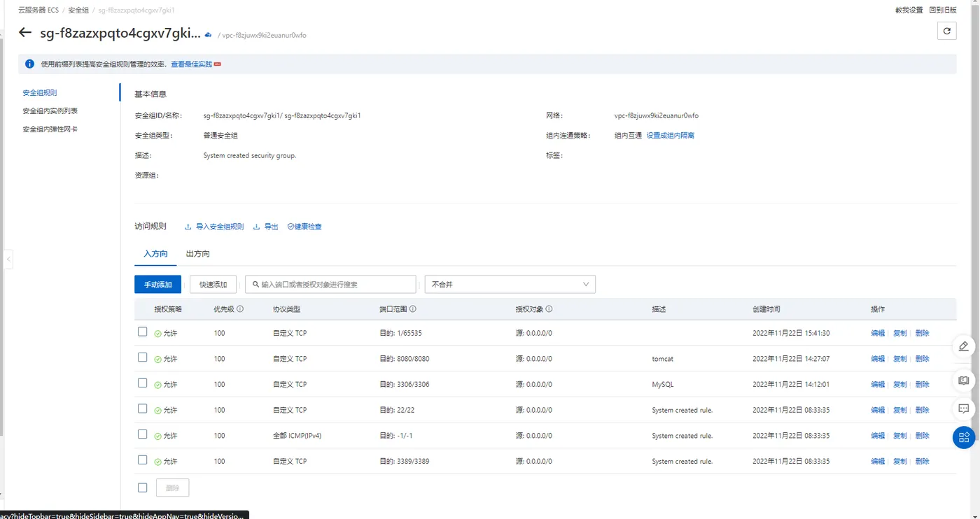Delete the 3389/3389 rule
The height and width of the screenshot is (519, 980).
[x=923, y=462]
